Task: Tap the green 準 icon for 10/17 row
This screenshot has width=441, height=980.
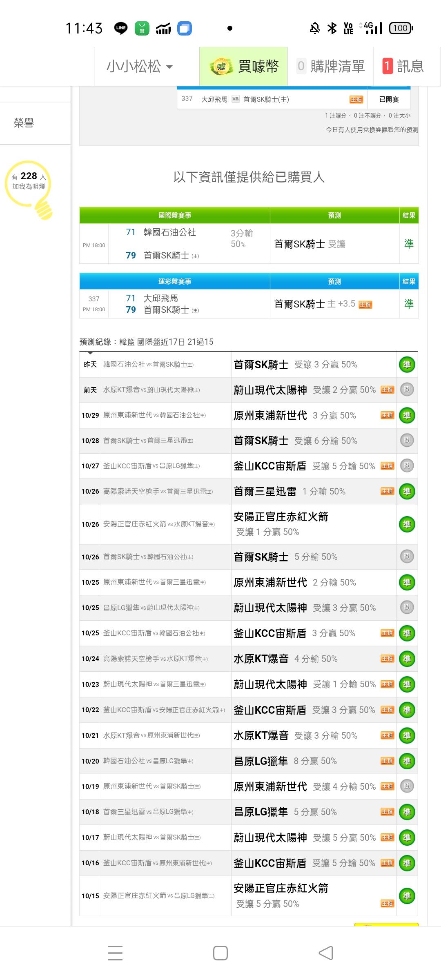Action: point(407,837)
